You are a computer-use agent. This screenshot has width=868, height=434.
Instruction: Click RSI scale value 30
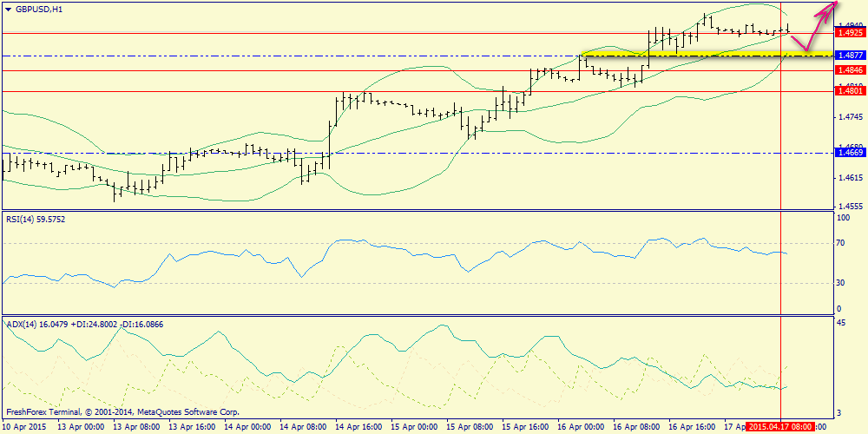(x=841, y=282)
